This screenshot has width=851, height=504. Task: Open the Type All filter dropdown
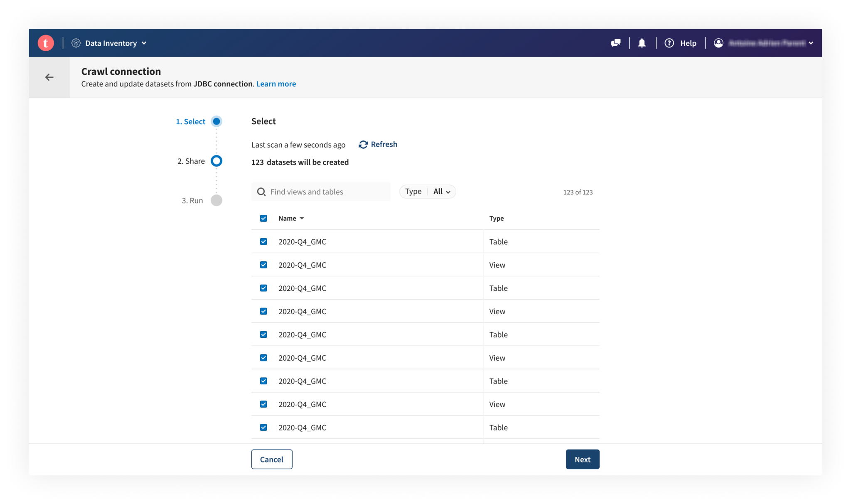[x=441, y=192]
